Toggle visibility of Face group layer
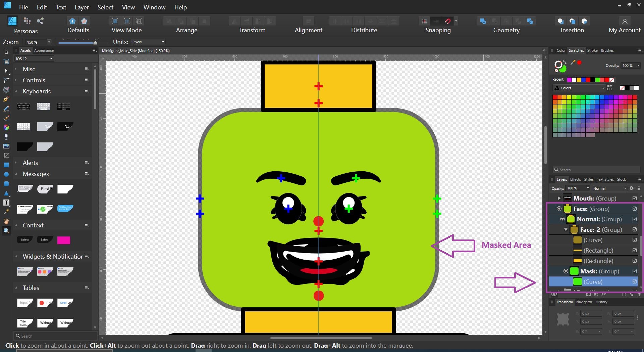 click(x=635, y=209)
